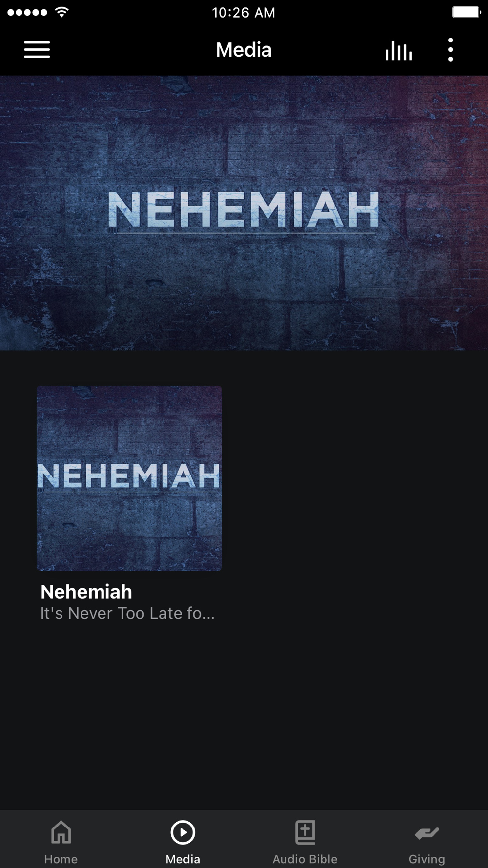
Task: Tap the signal strength dots
Action: (x=27, y=13)
